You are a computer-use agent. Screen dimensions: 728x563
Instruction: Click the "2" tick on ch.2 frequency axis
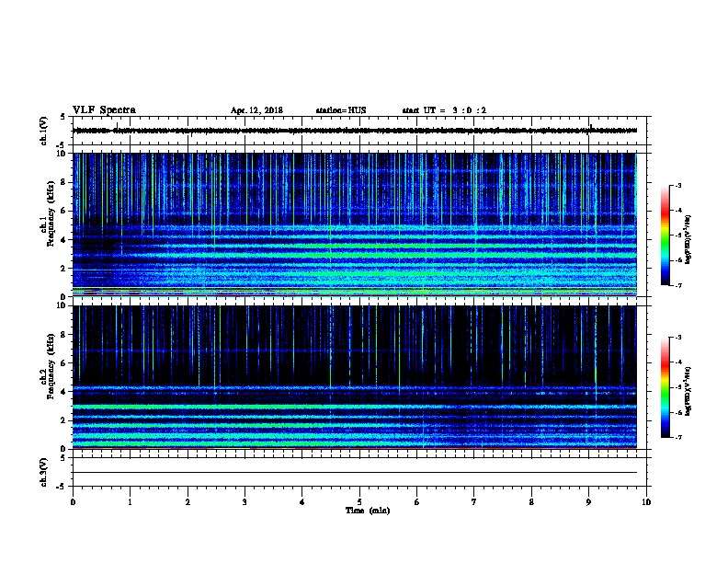pos(65,420)
